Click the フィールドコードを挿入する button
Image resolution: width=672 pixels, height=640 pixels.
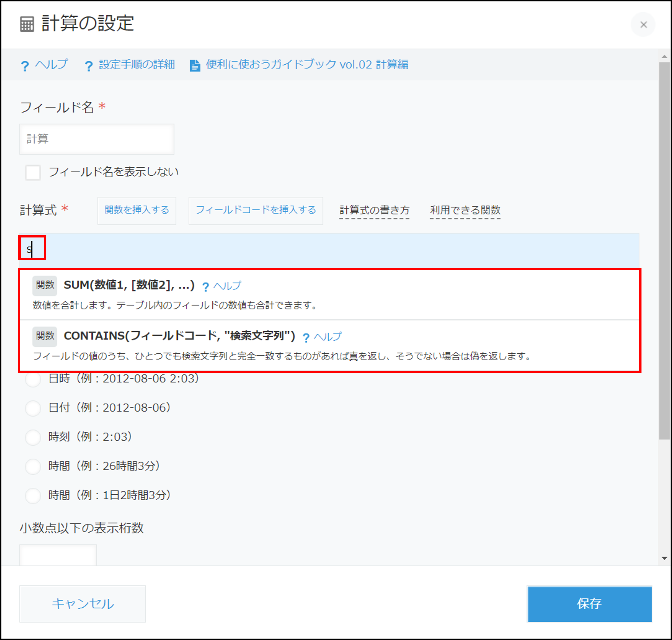pyautogui.click(x=255, y=211)
